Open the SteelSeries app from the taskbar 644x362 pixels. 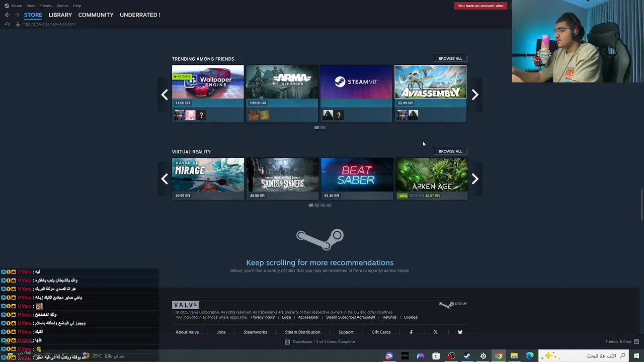(482, 356)
